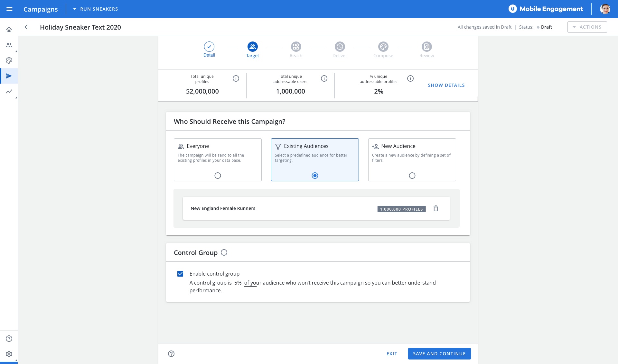Go to the Review step
The image size is (618, 364).
[x=427, y=50]
